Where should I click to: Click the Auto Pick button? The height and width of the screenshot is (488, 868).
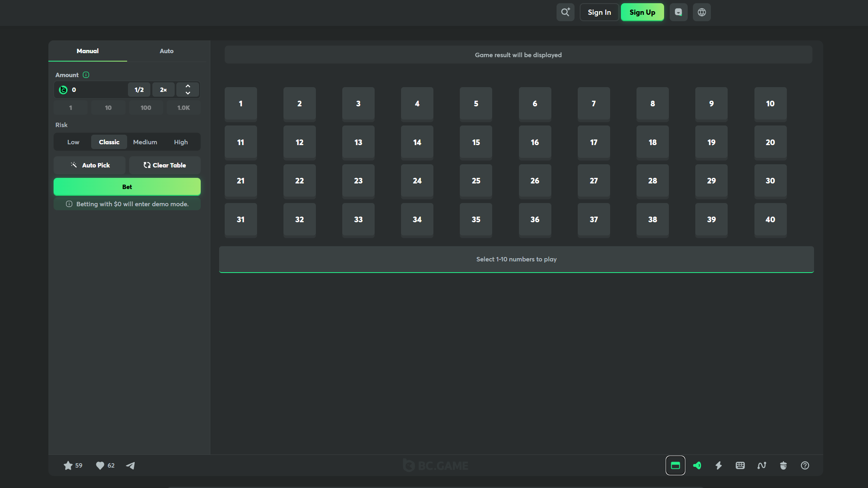[x=90, y=165]
